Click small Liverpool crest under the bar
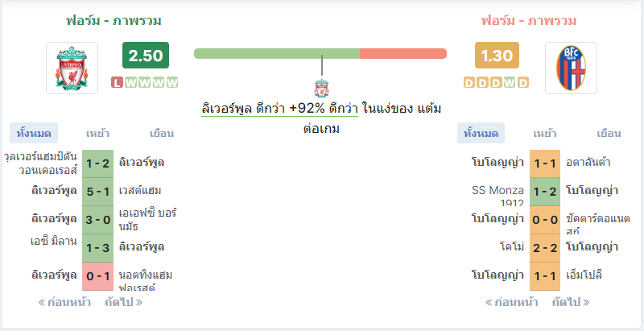Screen dimensions: 644x331 tap(321, 89)
